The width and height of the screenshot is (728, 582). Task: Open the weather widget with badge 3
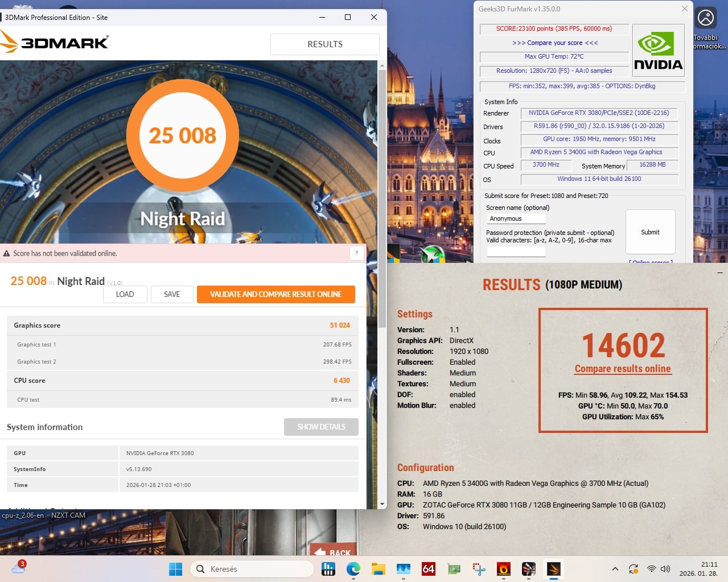click(18, 567)
